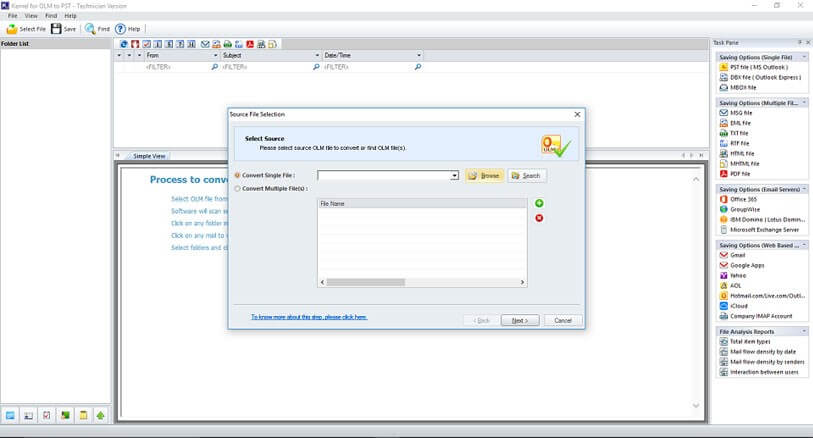Select Microsoft Exchange Server option

pyautogui.click(x=759, y=230)
